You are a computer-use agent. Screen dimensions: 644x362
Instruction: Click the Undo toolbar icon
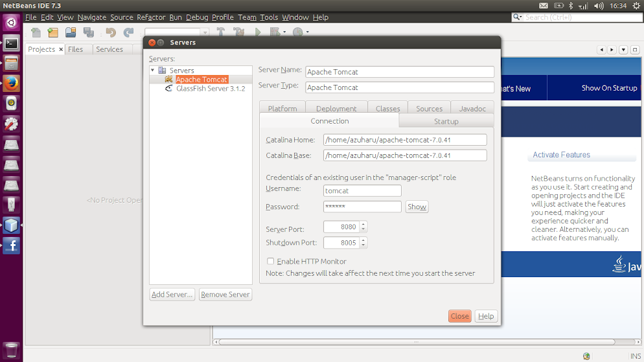pyautogui.click(x=111, y=32)
